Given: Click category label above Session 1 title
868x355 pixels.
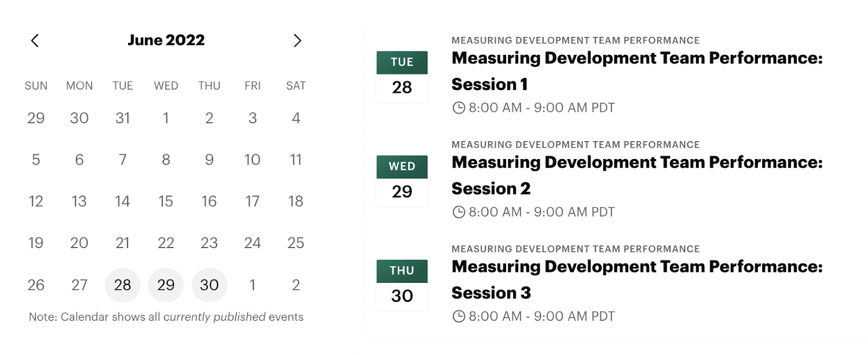Looking at the screenshot, I should pyautogui.click(x=575, y=41).
